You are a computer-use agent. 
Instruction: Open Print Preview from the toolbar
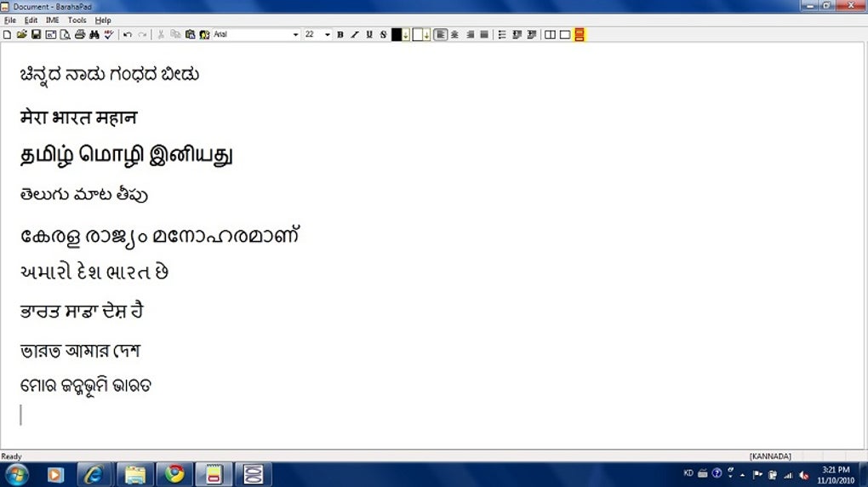(65, 34)
